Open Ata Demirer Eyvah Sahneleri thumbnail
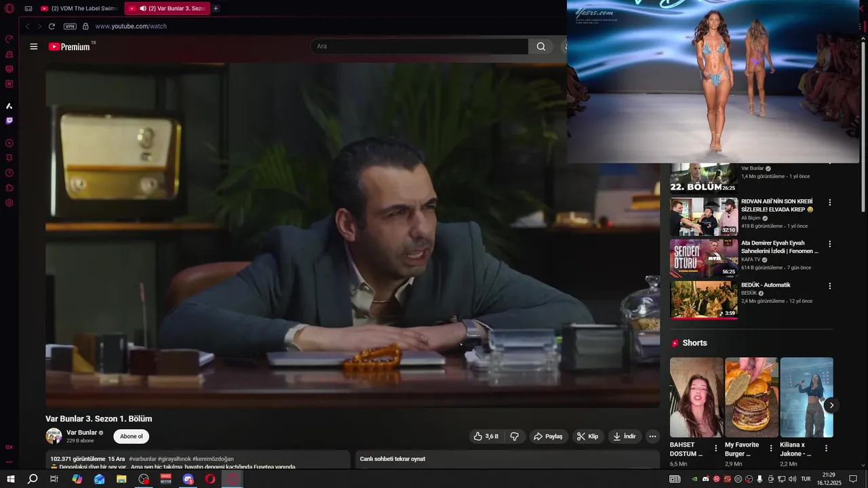 pos(704,258)
